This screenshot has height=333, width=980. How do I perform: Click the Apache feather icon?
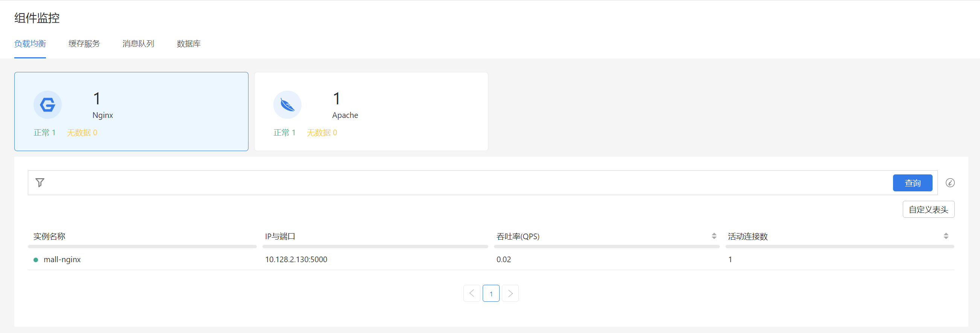tap(287, 105)
